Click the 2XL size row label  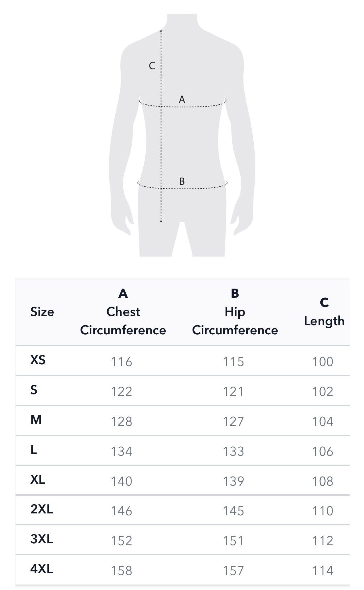(42, 509)
